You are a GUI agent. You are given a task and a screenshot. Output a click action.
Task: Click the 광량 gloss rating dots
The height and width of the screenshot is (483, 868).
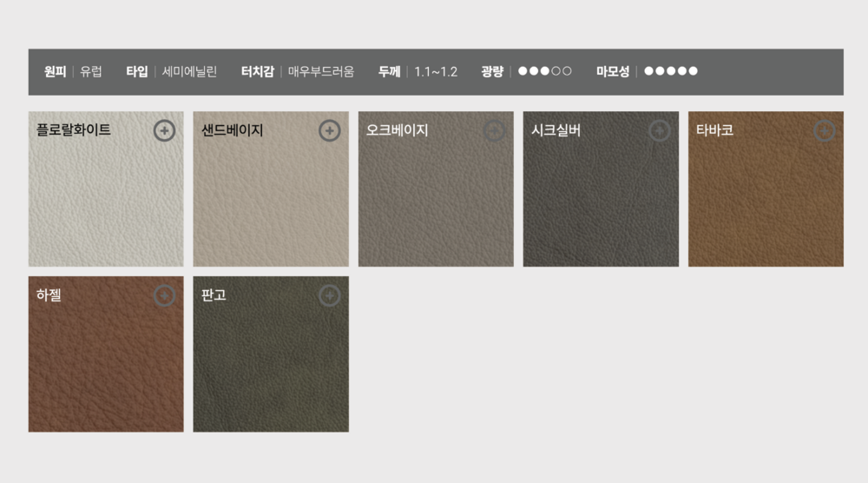tap(544, 71)
